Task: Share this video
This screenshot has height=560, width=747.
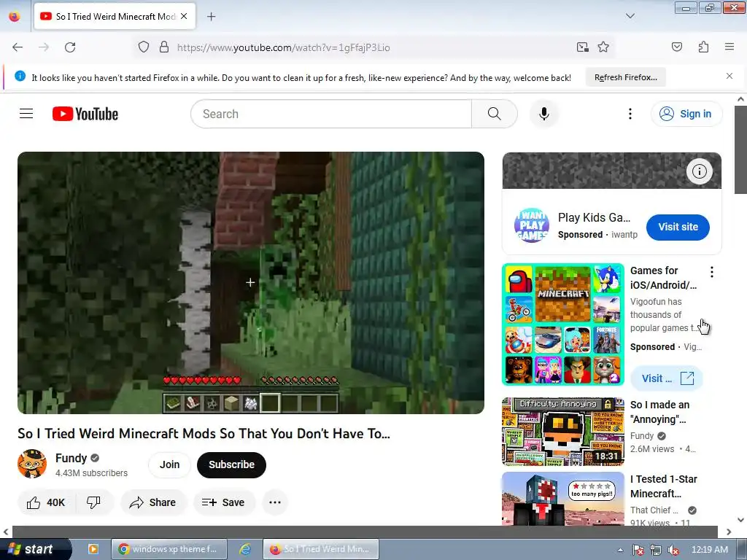Action: click(x=153, y=502)
